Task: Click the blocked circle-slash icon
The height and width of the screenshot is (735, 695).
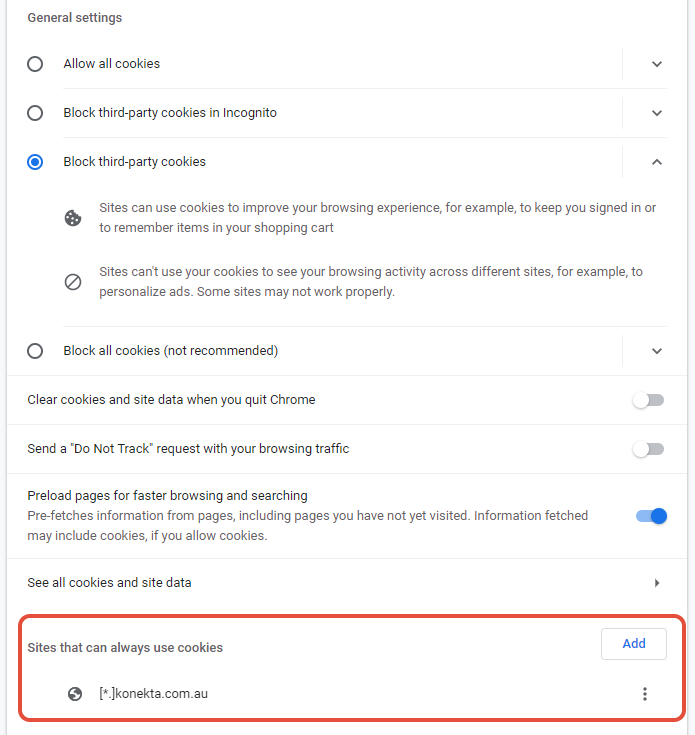Action: 73,282
